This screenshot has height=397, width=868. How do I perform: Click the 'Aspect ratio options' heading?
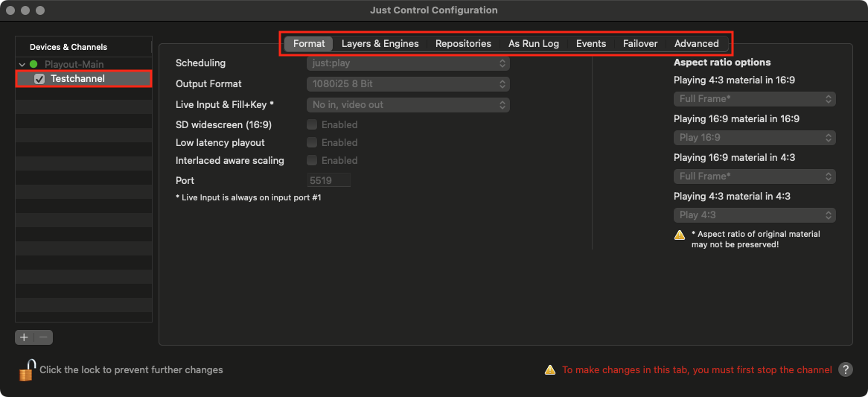[722, 63]
